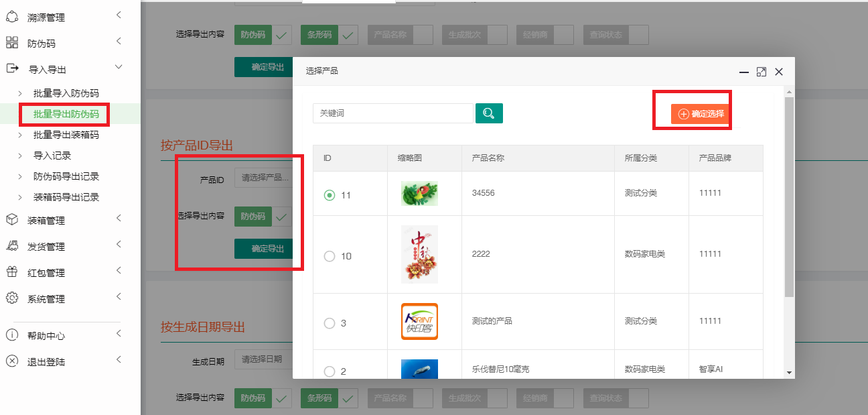Collapse the 导入导出 menu chevron

119,67
